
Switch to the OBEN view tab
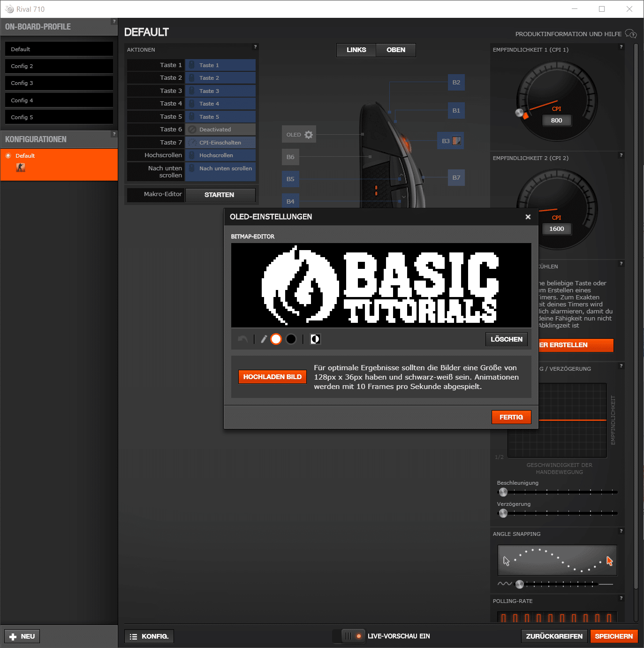click(396, 50)
